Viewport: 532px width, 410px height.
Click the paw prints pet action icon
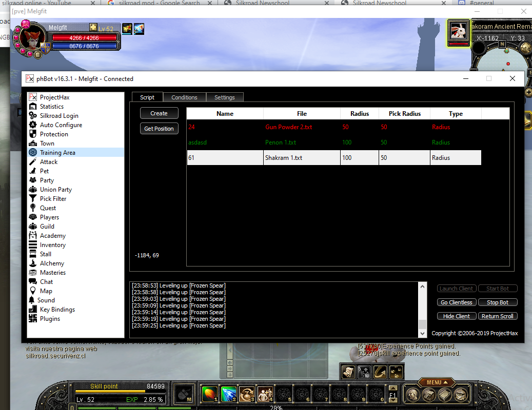click(x=396, y=372)
